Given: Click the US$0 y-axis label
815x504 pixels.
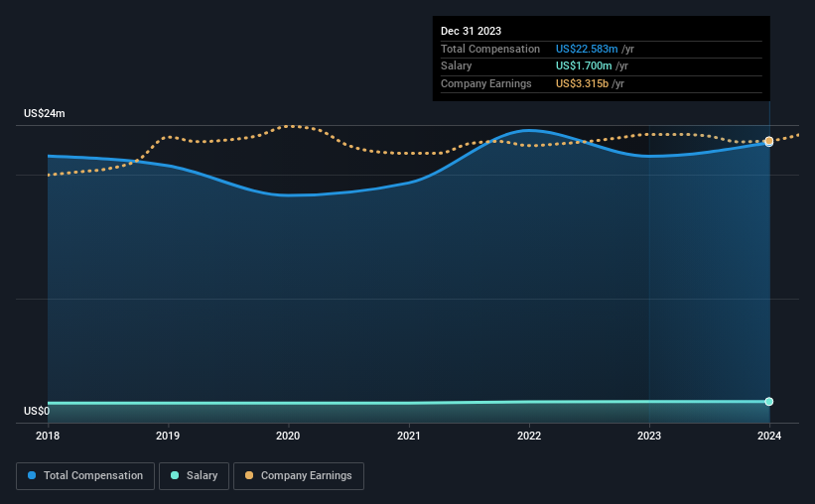Looking at the screenshot, I should pos(38,411).
